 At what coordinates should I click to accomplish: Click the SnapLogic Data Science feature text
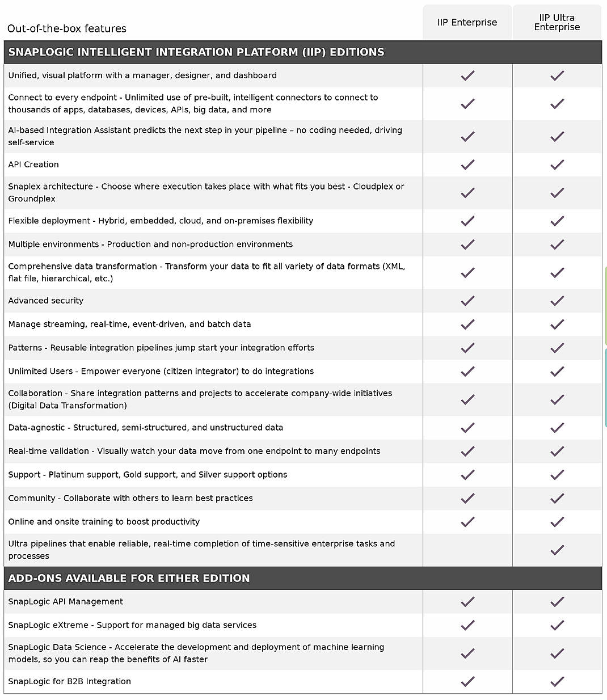pos(196,653)
